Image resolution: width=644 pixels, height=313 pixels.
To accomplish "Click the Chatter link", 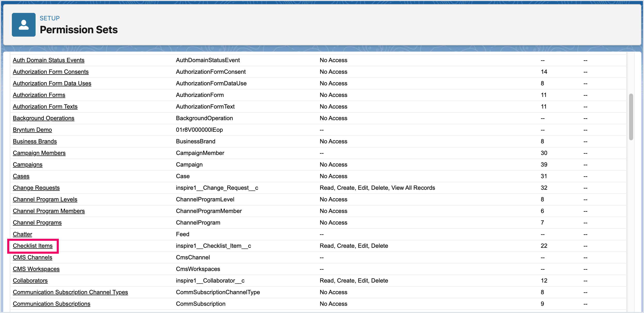I will click(22, 234).
